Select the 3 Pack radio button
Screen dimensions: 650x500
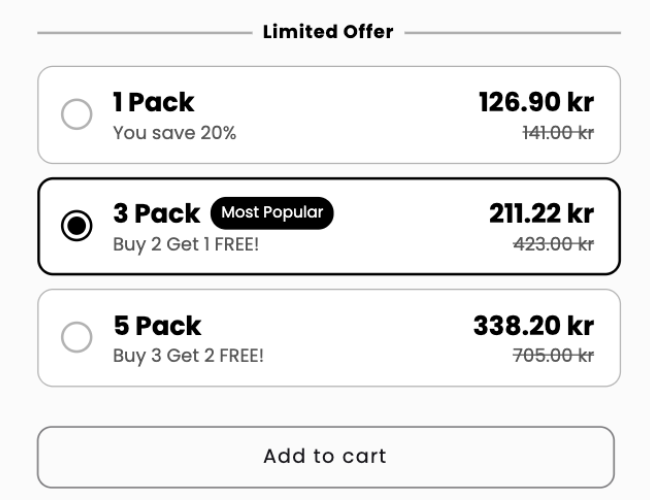point(77,226)
